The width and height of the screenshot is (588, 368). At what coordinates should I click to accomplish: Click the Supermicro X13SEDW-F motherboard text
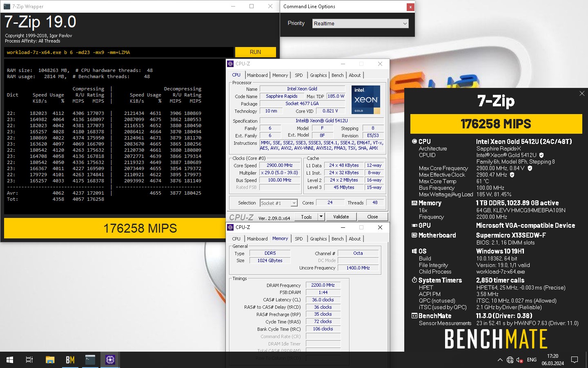click(511, 235)
